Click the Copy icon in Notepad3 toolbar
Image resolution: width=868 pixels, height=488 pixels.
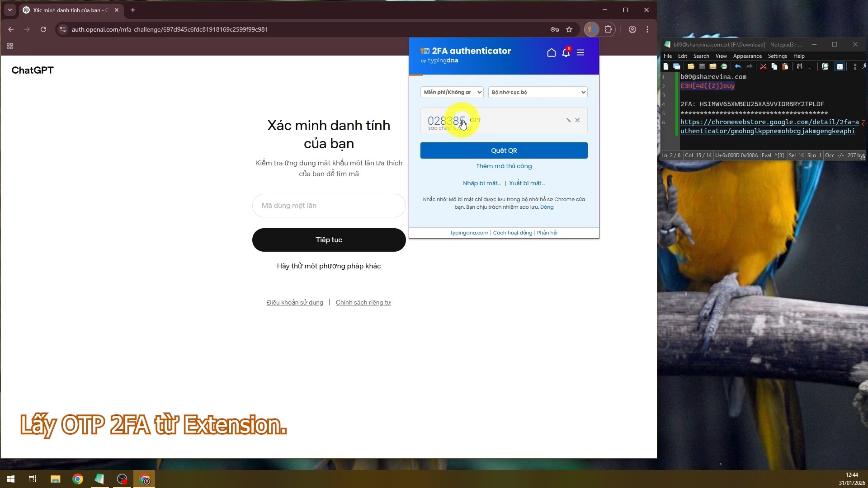pos(774,66)
